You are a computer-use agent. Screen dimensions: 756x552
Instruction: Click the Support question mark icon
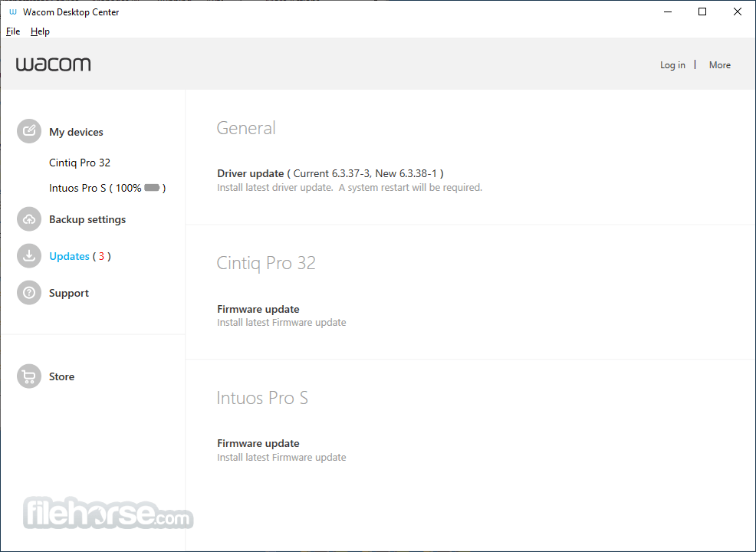coord(29,293)
